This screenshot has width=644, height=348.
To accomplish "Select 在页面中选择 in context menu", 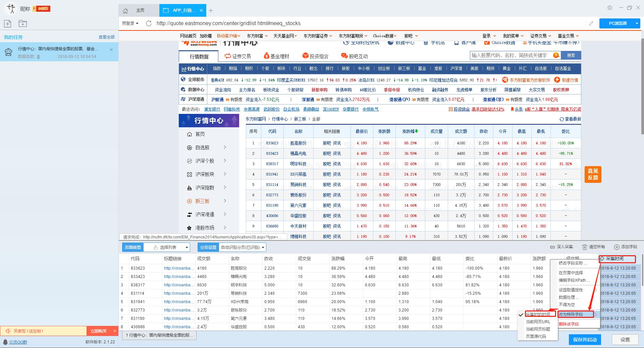I will (x=571, y=273).
